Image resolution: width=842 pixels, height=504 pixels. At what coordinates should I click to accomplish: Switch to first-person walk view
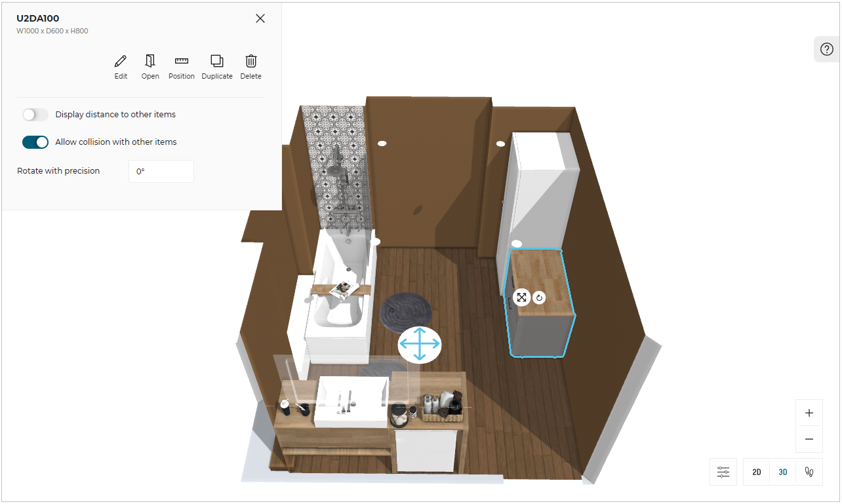point(809,472)
